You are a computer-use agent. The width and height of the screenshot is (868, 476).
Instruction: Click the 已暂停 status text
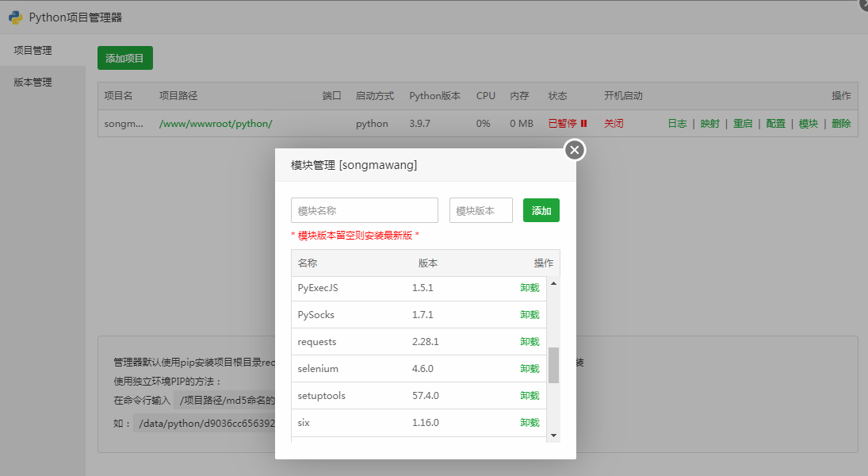[563, 124]
